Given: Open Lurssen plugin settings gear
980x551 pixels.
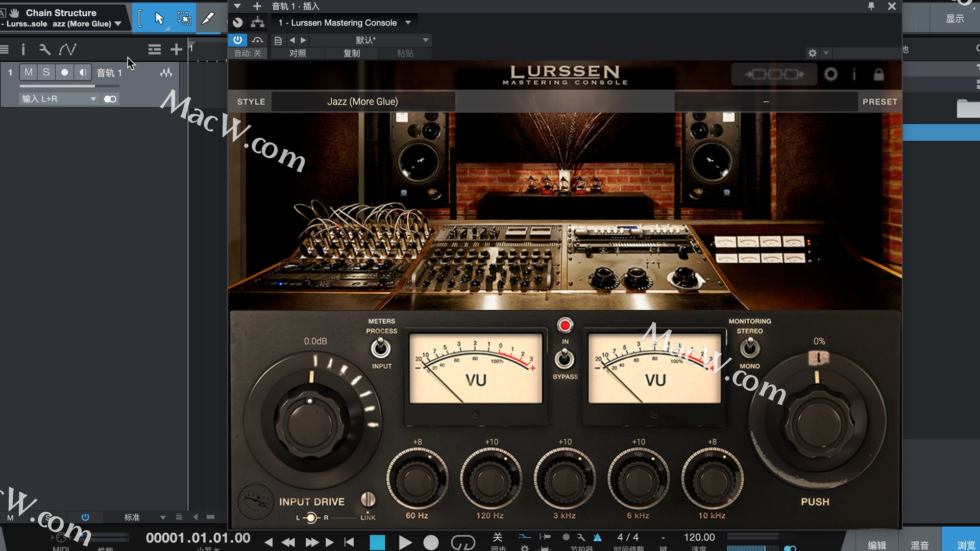Looking at the screenshot, I should pyautogui.click(x=830, y=74).
